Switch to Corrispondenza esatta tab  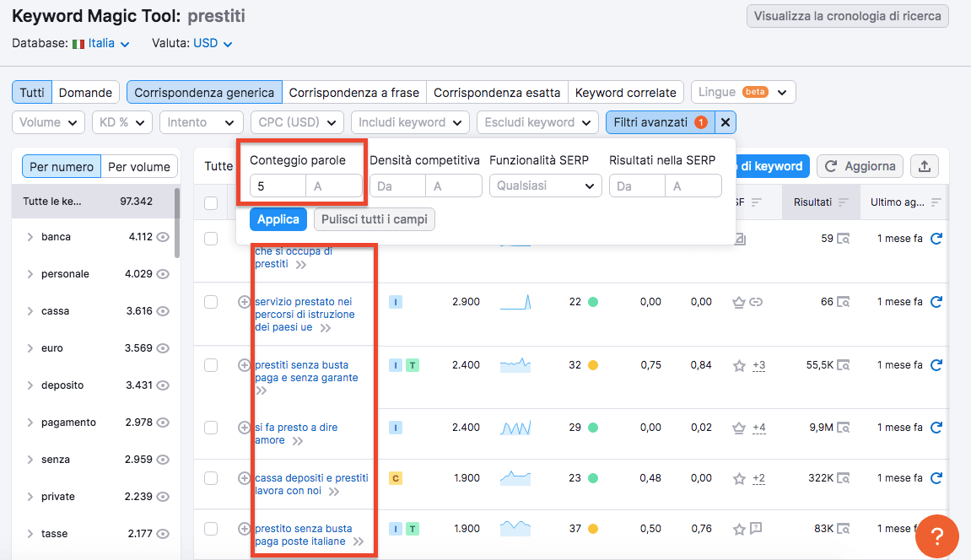496,92
